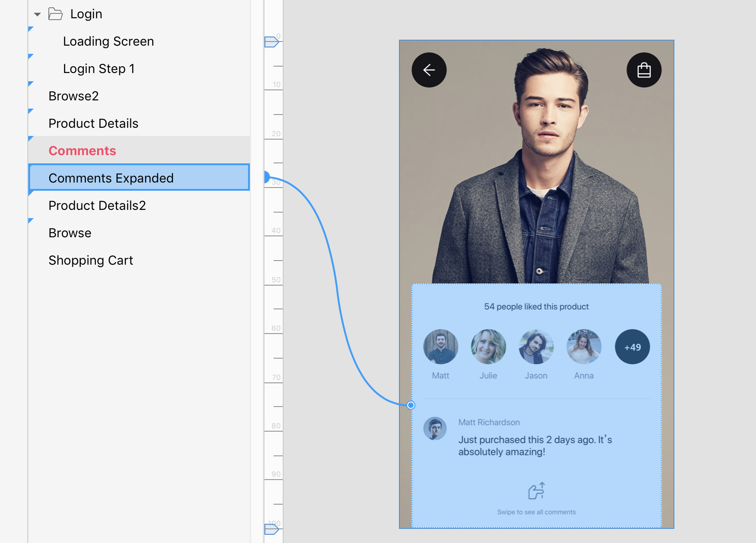The width and height of the screenshot is (756, 543).
Task: Click the 'Just purchased this 2 days ago' comment
Action: (535, 446)
